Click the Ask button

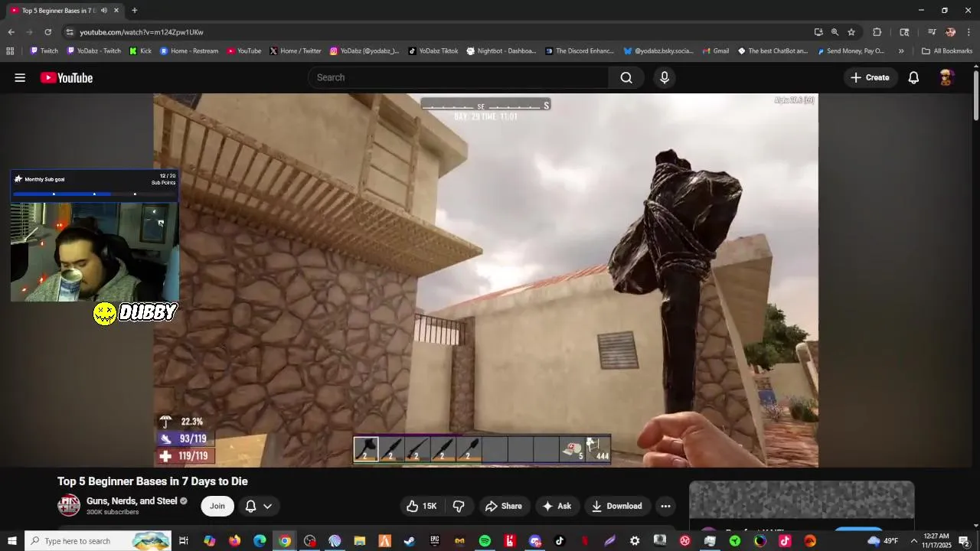click(x=557, y=506)
